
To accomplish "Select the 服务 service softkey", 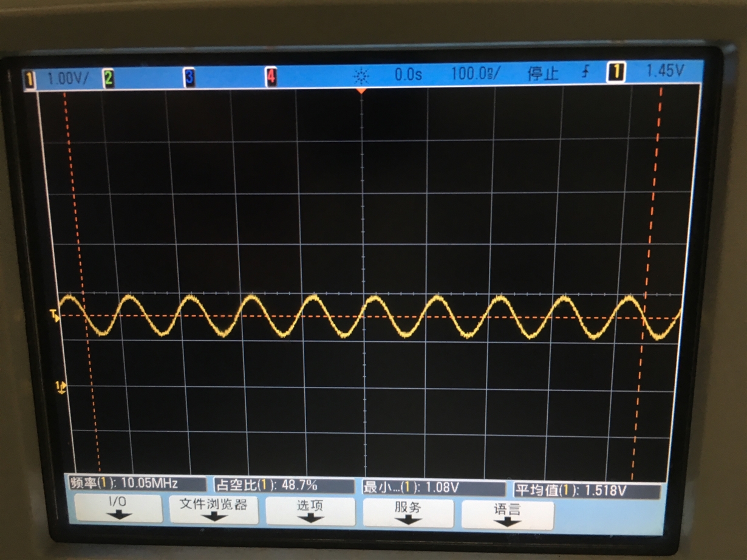I will (x=408, y=513).
